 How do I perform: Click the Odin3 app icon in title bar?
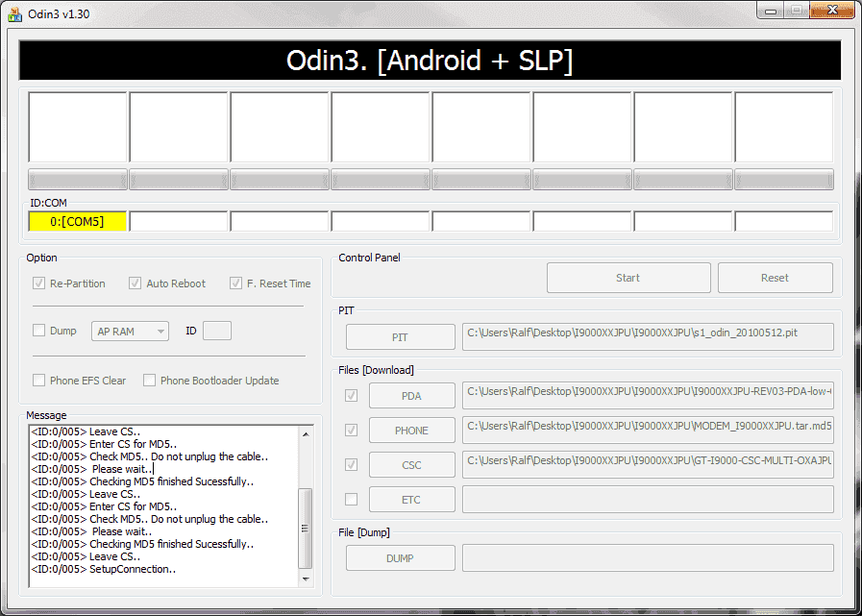(14, 13)
